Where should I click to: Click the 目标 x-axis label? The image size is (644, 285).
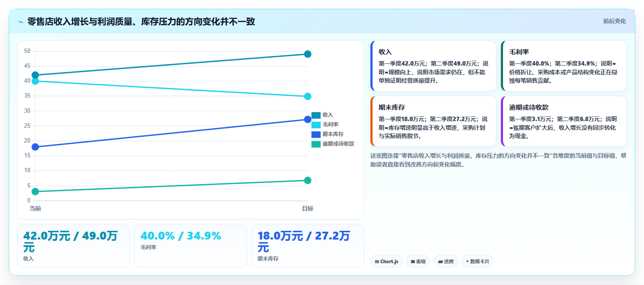[308, 209]
